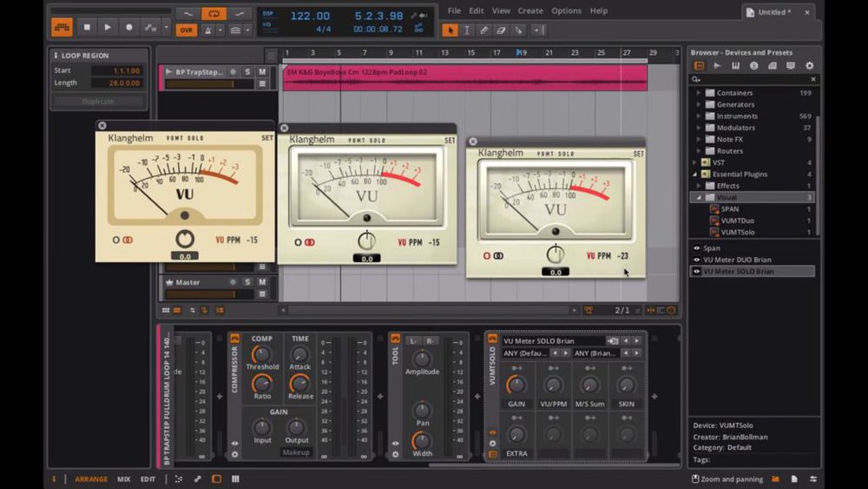Open the Options menu

(566, 10)
